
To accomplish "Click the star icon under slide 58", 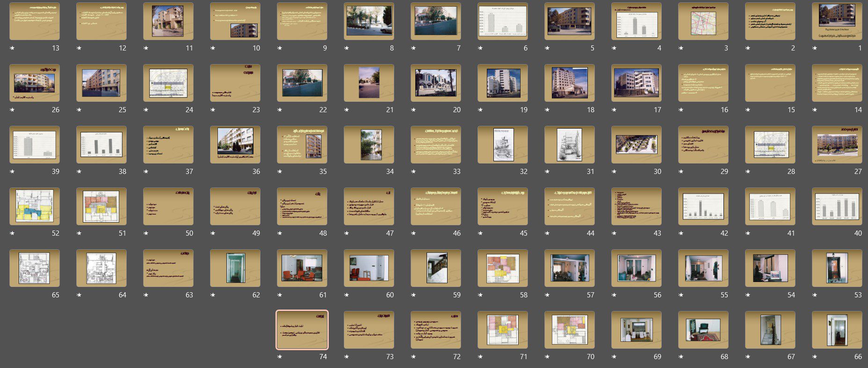I will point(480,295).
